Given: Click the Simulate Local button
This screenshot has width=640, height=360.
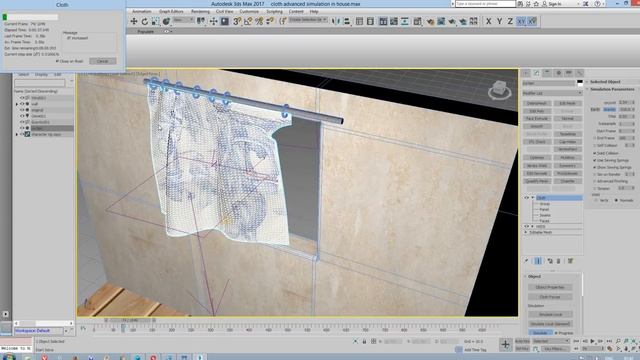Looking at the screenshot, I should point(550,315).
